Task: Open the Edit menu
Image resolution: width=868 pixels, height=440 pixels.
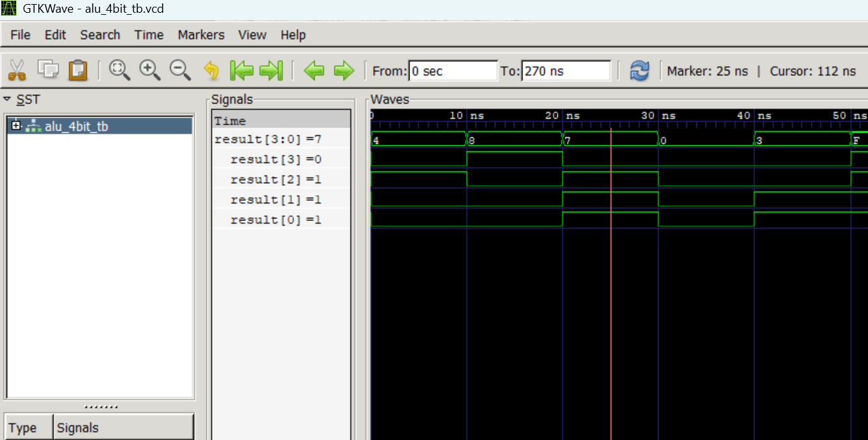Action: coord(55,35)
